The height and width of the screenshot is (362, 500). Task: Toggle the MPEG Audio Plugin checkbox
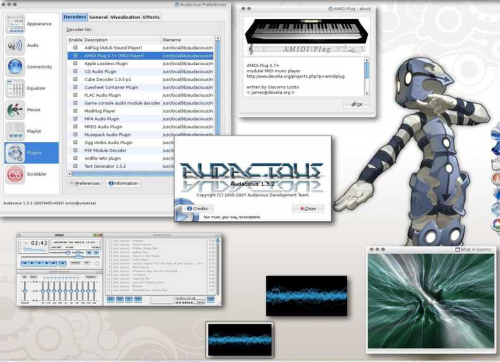[x=75, y=127]
